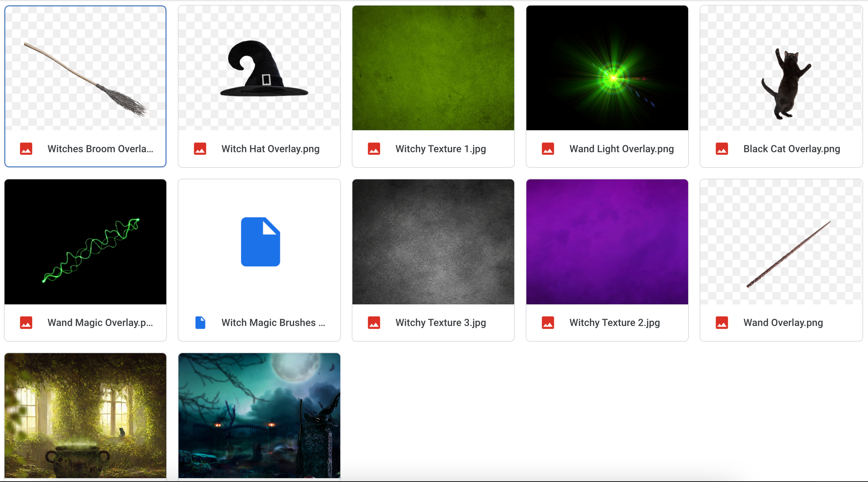Click image icon beside Witchy Texture 2.jpg
This screenshot has height=482, width=868.
point(548,322)
